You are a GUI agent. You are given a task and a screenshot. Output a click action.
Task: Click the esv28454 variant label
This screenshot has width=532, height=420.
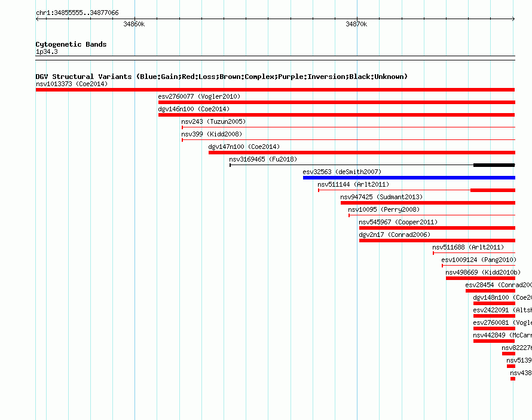click(x=499, y=285)
